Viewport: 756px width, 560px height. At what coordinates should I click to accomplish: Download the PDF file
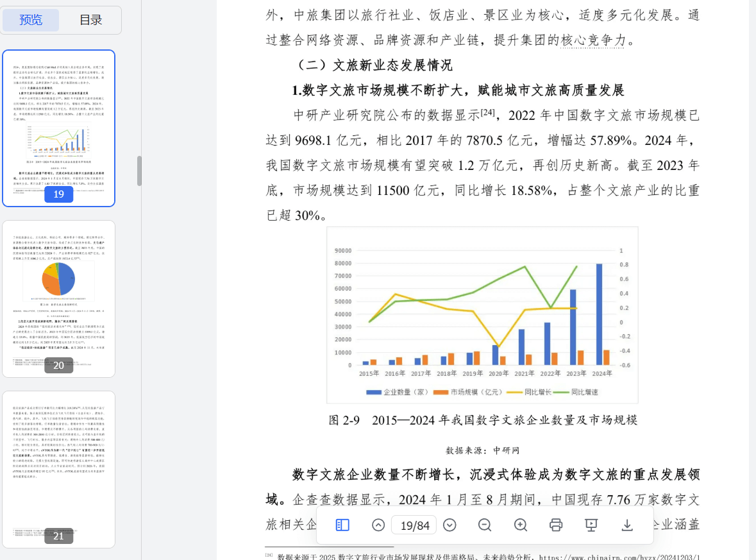pyautogui.click(x=627, y=525)
